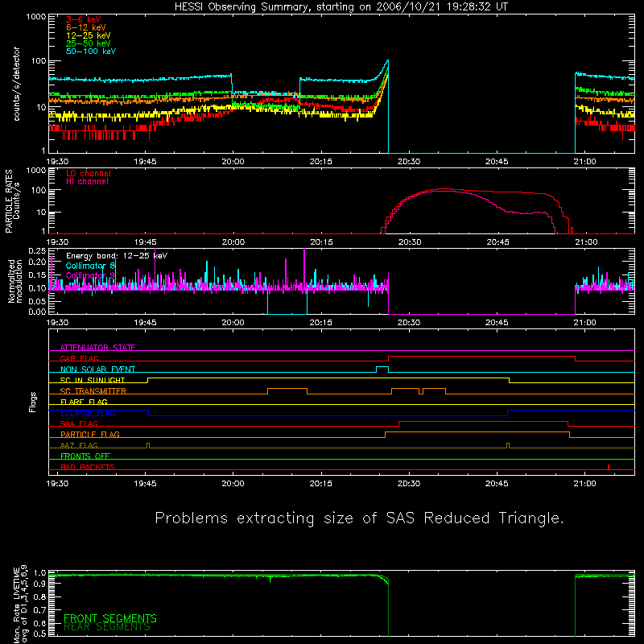This screenshot has width=644, height=644.
Task: Click the LO channel legend label
Action: coord(89,173)
